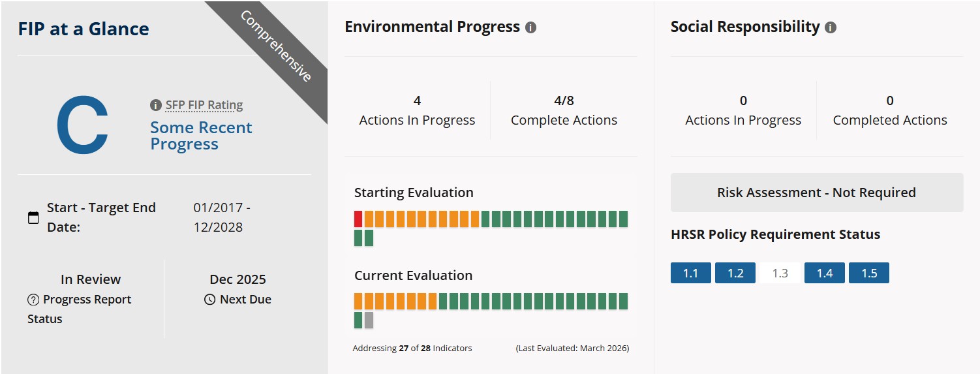Open the SFP FIP Rating link
The width and height of the screenshot is (980, 374).
click(x=204, y=105)
